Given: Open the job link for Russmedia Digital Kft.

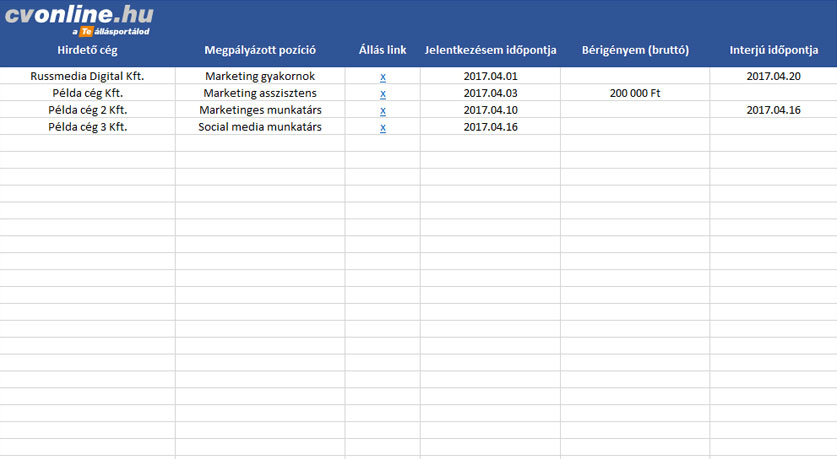Looking at the screenshot, I should point(383,77).
